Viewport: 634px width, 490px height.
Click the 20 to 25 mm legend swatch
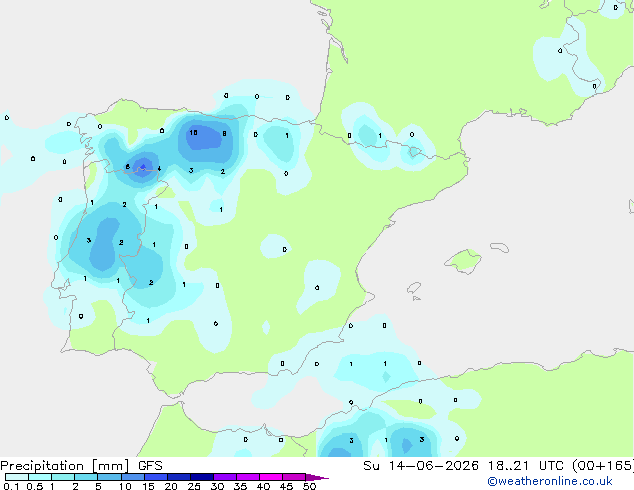point(178,477)
